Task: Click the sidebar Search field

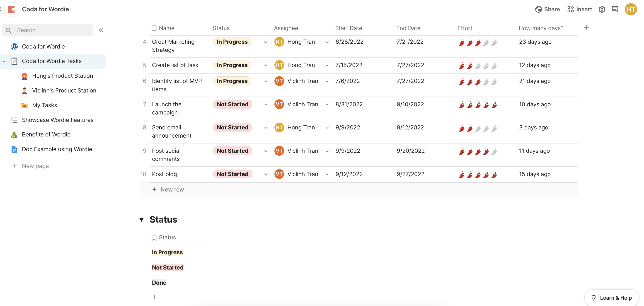Action: coord(48,30)
